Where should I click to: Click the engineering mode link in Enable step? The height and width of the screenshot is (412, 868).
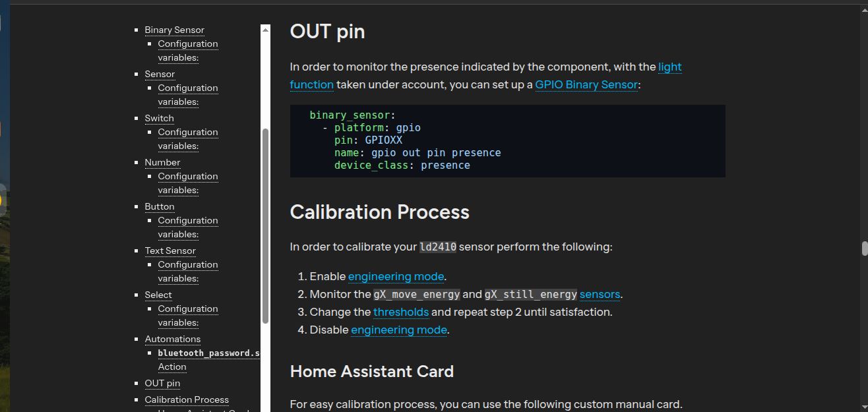coord(396,276)
